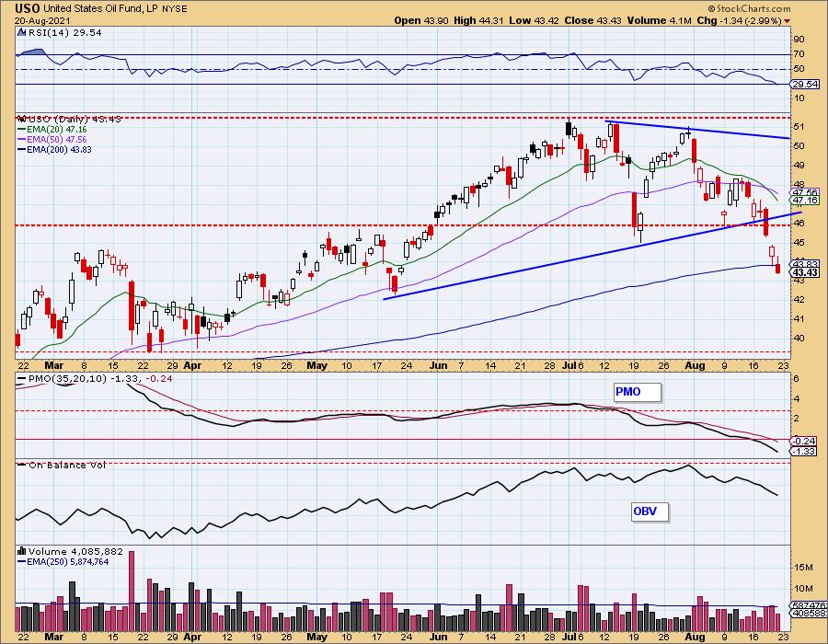The height and width of the screenshot is (644, 828).
Task: Click the EMA(20) 47.16 legend entry
Action: coord(52,130)
